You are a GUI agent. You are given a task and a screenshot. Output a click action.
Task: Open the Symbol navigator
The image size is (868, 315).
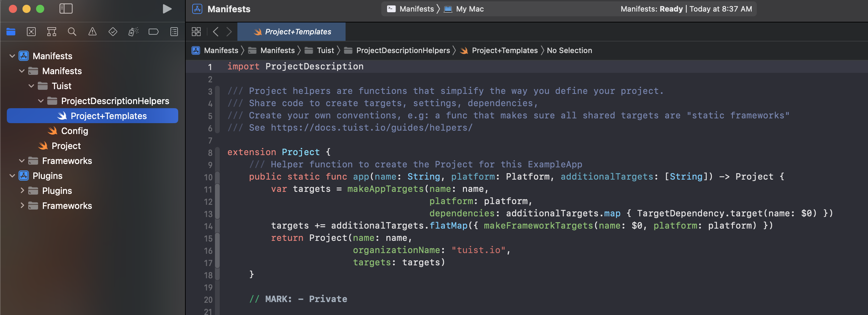point(52,32)
